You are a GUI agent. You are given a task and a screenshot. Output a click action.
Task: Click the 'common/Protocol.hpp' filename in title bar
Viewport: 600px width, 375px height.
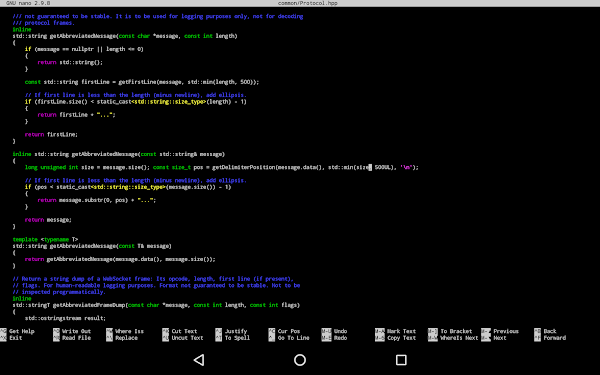pos(308,3)
